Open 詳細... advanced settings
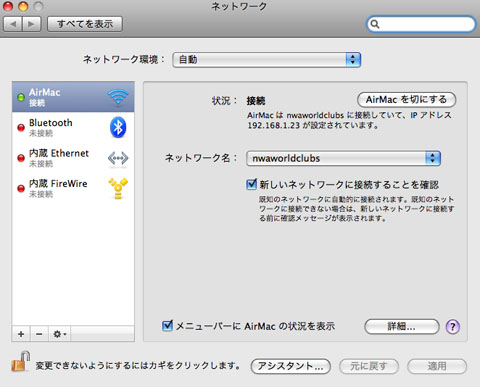Screen dimensions: 480x387 (402, 327)
